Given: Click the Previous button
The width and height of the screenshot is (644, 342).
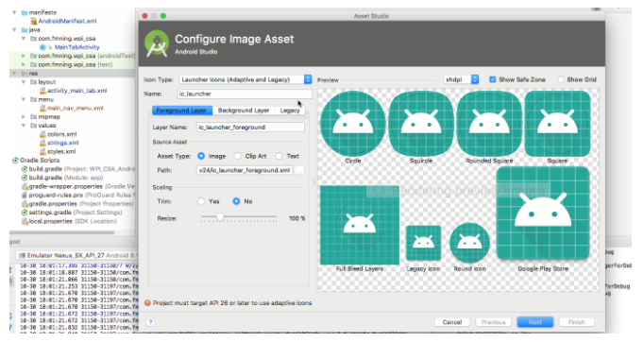Looking at the screenshot, I should (493, 322).
